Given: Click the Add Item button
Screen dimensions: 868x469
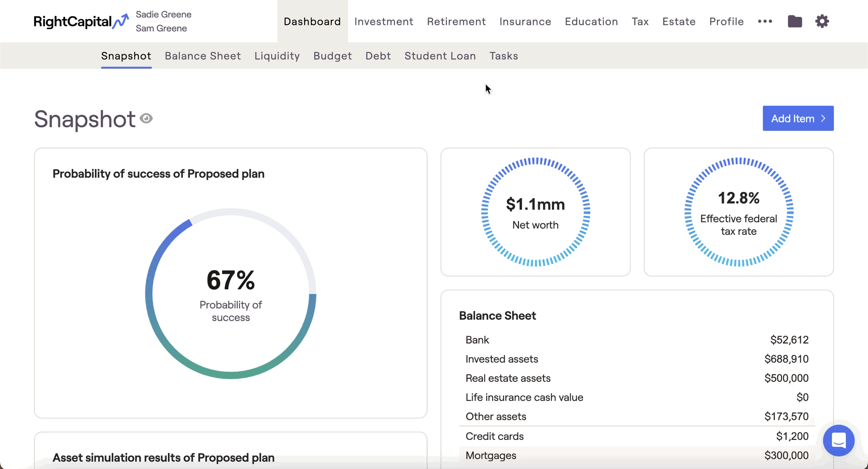Looking at the screenshot, I should 798,118.
